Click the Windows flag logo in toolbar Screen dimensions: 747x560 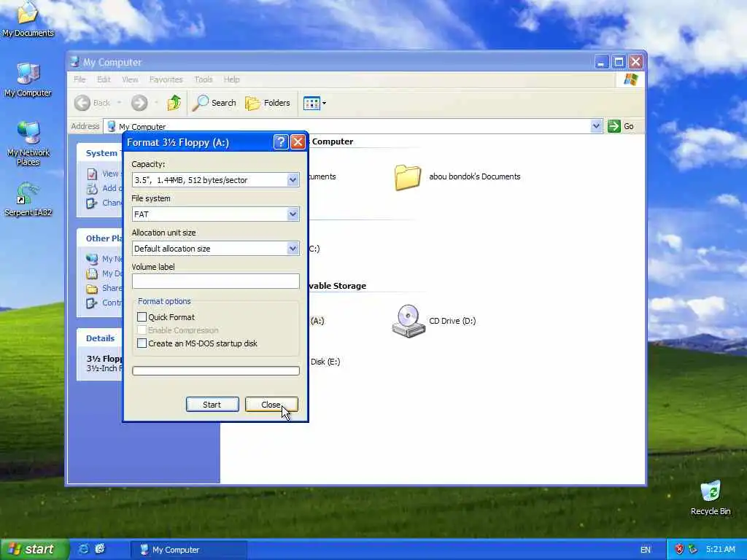pyautogui.click(x=630, y=79)
